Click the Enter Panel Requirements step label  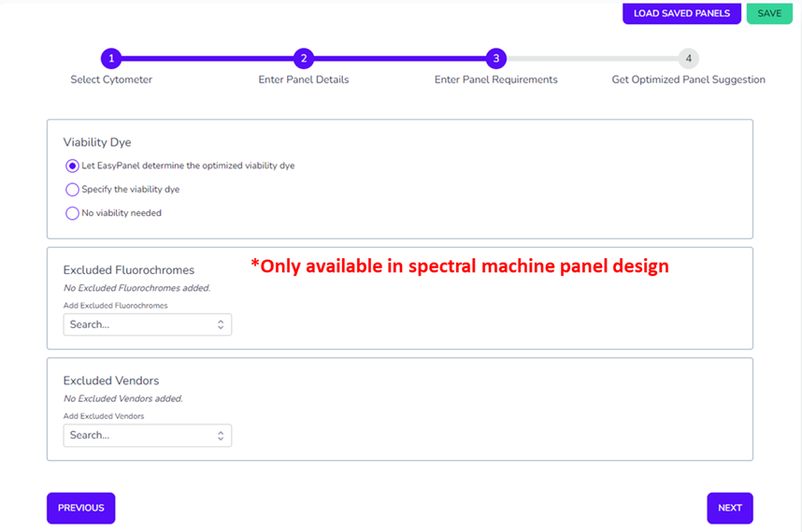[495, 79]
